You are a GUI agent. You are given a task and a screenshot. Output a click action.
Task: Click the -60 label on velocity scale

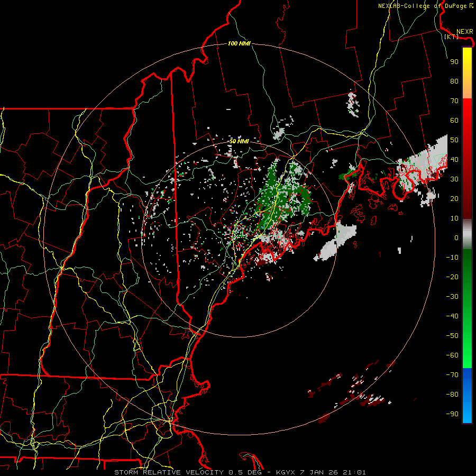click(x=452, y=355)
